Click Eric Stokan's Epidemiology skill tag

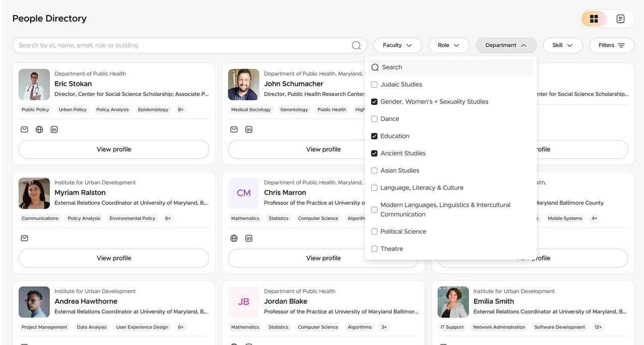pos(153,109)
